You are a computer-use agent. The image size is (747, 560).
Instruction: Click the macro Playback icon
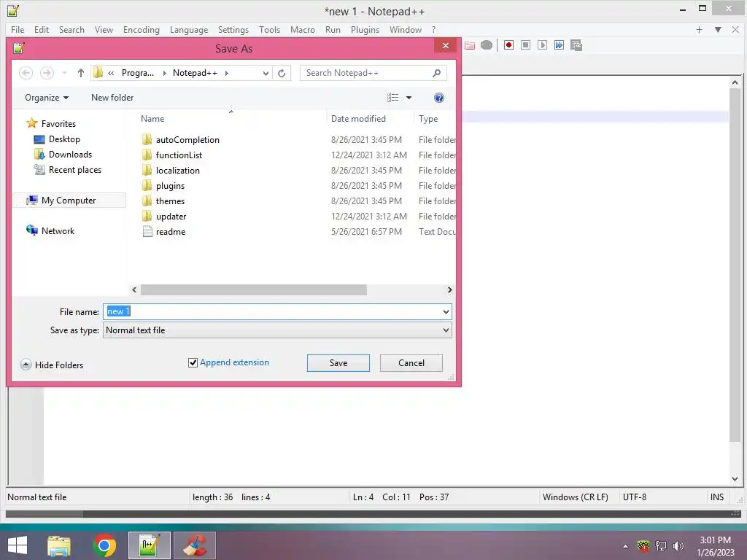(542, 45)
